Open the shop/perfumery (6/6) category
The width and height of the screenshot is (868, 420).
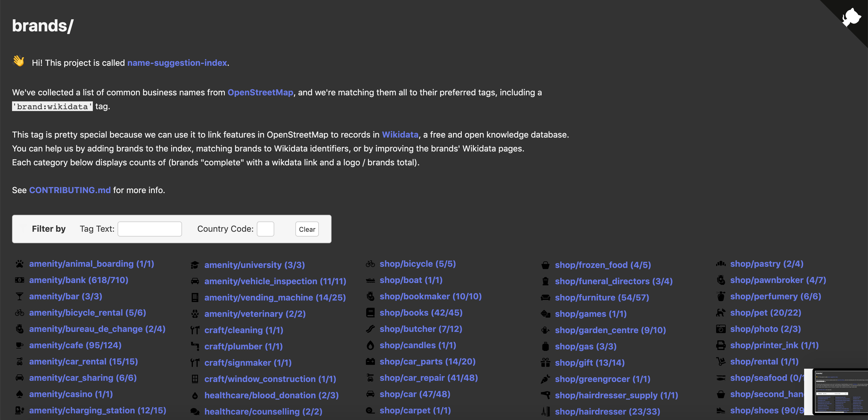[776, 297]
